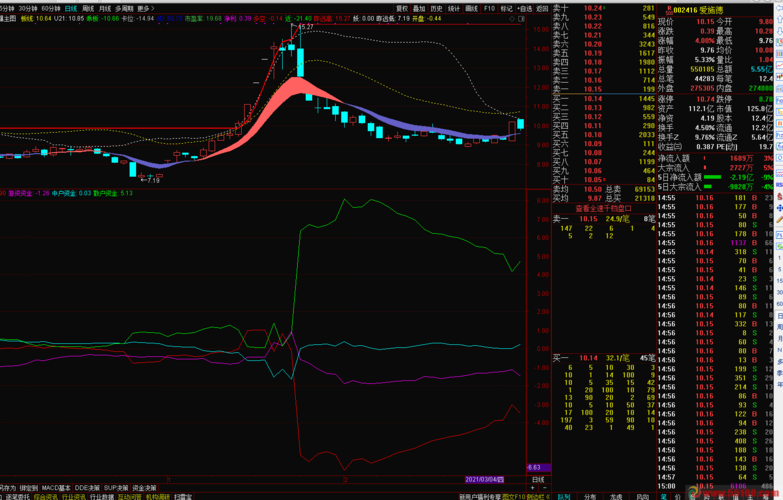Open the 叠加 overlay option

419,8
